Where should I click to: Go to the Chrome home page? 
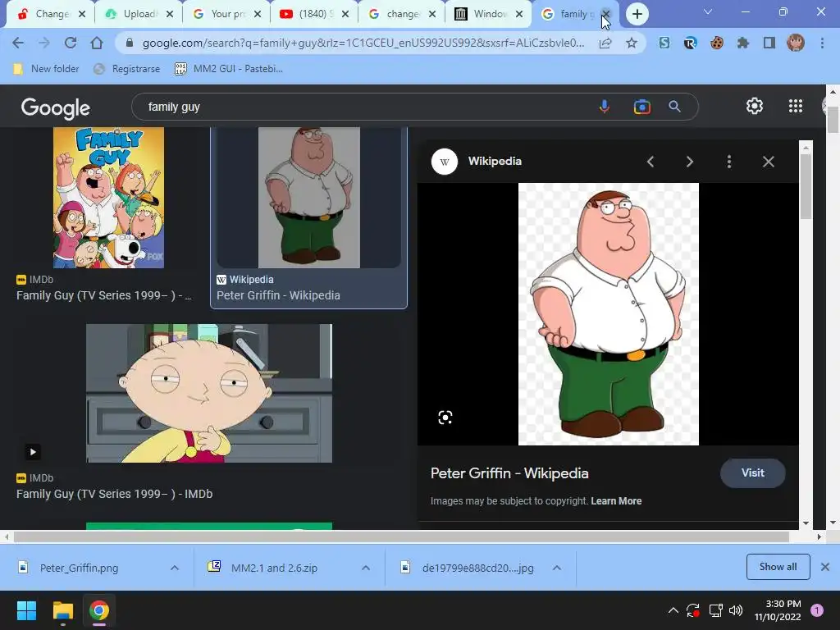point(97,43)
